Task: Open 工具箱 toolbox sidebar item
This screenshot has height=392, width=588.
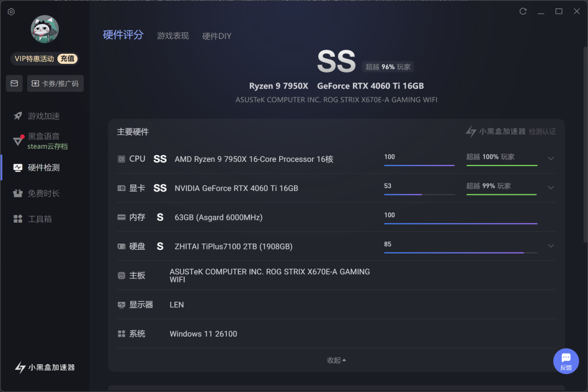Action: [x=33, y=219]
